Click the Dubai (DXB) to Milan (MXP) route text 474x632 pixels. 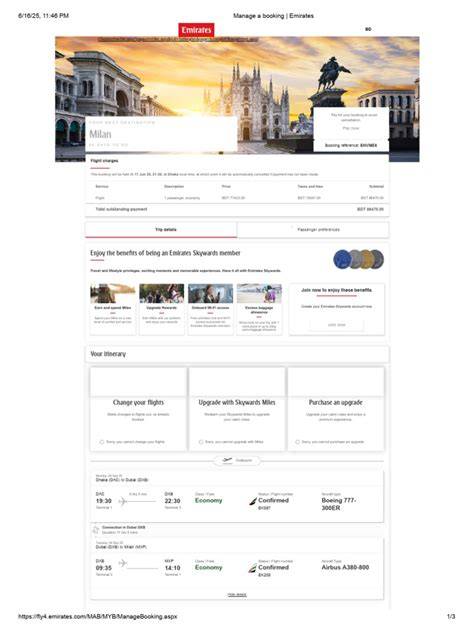point(121,547)
